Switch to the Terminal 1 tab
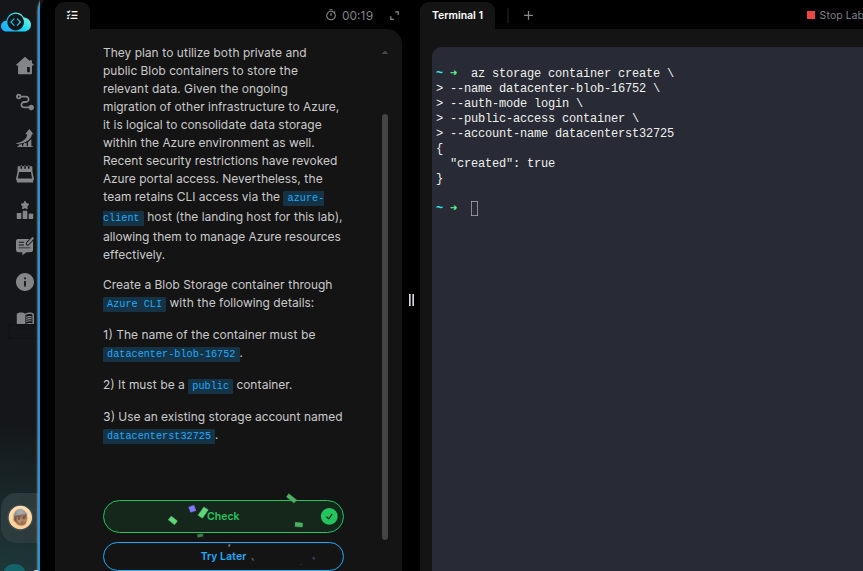This screenshot has width=863, height=571. (x=457, y=15)
